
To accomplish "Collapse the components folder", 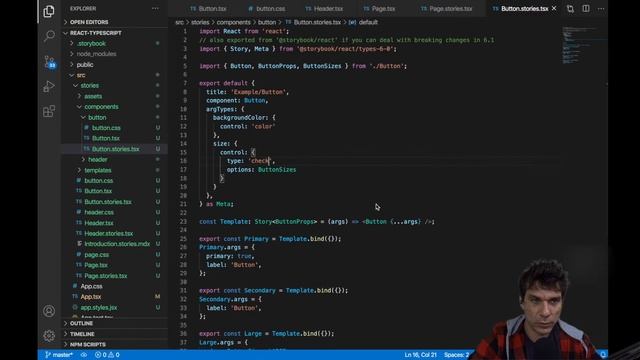I will (101, 107).
